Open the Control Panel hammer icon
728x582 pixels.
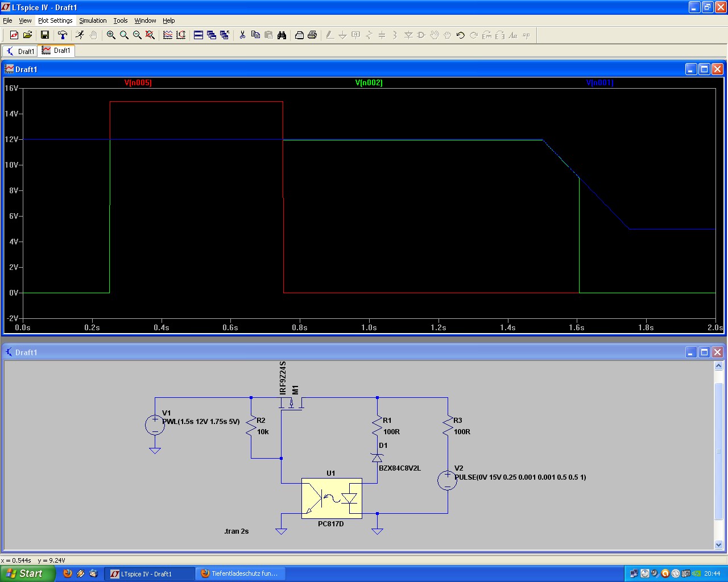pyautogui.click(x=63, y=35)
